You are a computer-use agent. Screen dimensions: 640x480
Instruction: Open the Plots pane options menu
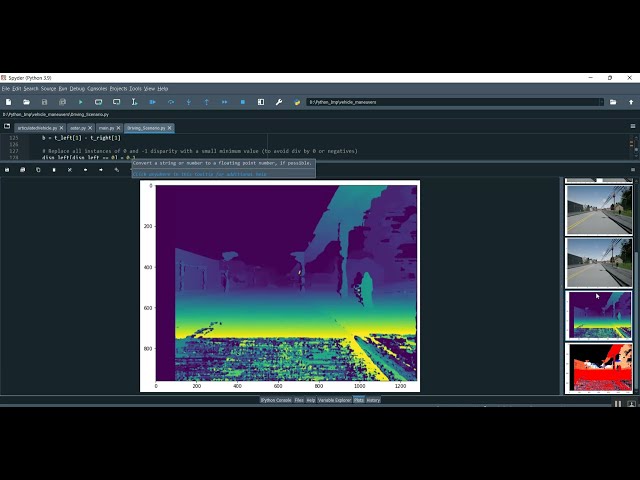coord(633,170)
